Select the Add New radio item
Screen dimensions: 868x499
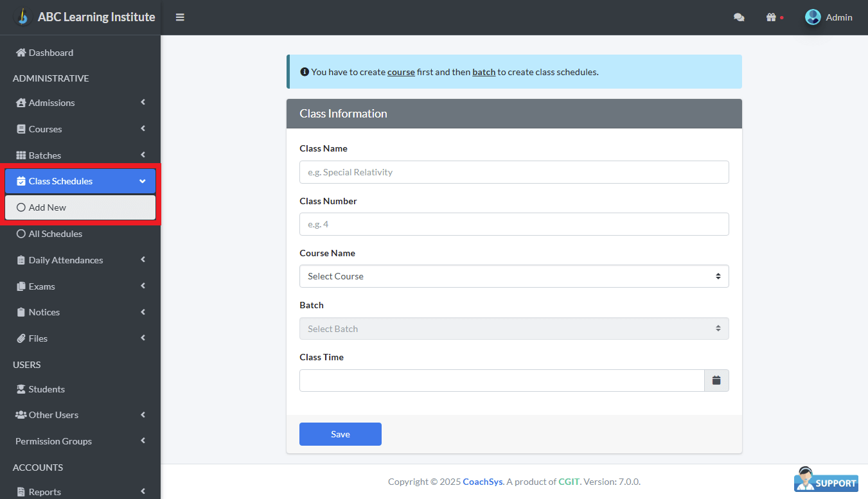(x=21, y=207)
